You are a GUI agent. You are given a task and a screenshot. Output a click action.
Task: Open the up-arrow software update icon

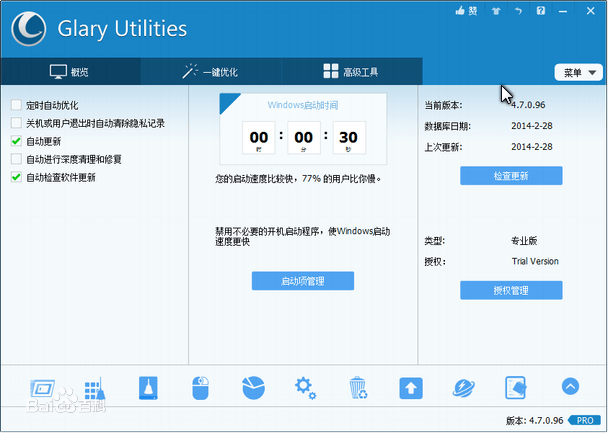pyautogui.click(x=411, y=388)
